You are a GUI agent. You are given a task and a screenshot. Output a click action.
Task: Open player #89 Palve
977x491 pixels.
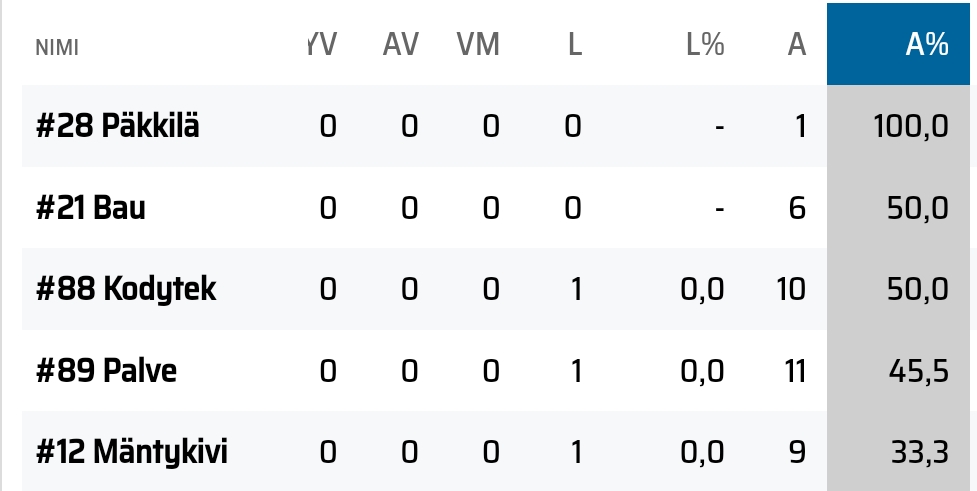coord(107,371)
